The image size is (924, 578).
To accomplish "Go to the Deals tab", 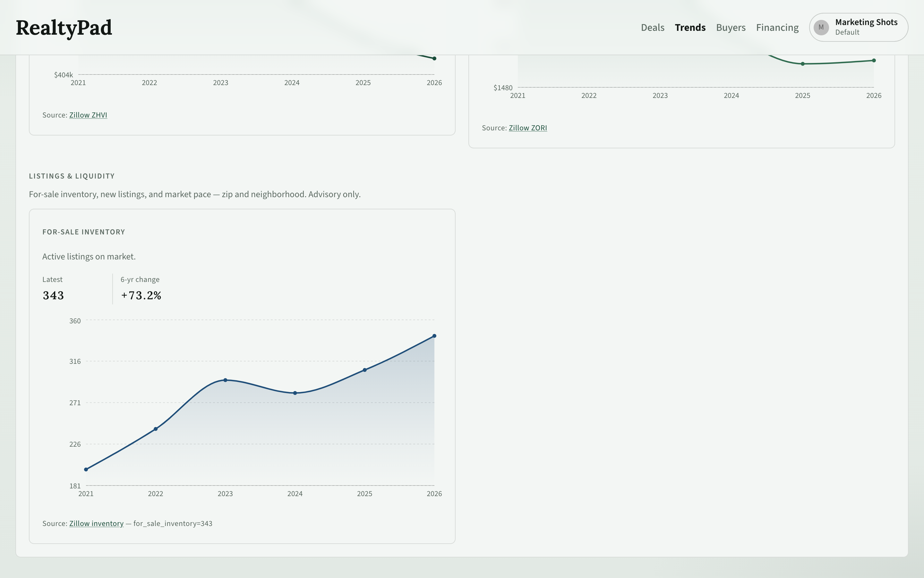I will coord(653,28).
